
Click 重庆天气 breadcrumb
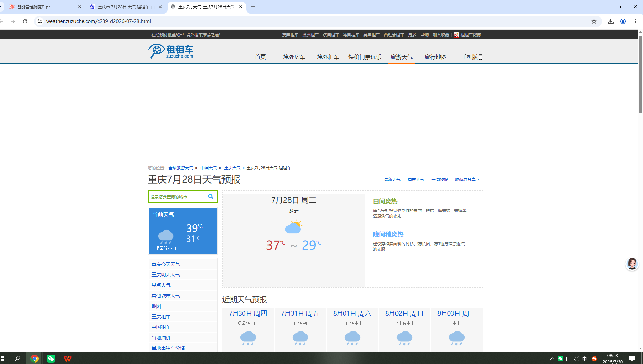232,168
